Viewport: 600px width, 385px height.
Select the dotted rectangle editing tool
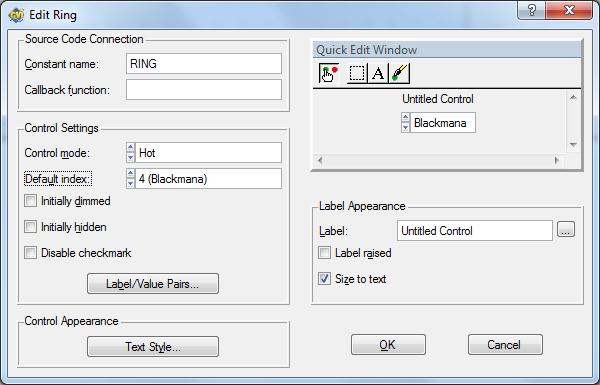click(x=357, y=73)
